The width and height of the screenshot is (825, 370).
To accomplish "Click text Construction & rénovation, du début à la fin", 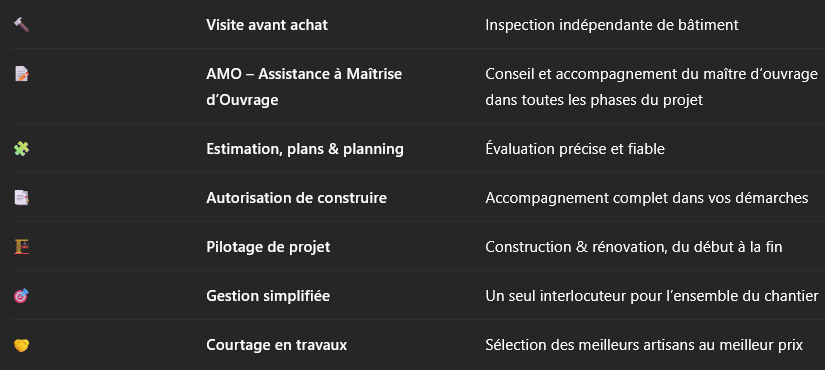I will 633,247.
